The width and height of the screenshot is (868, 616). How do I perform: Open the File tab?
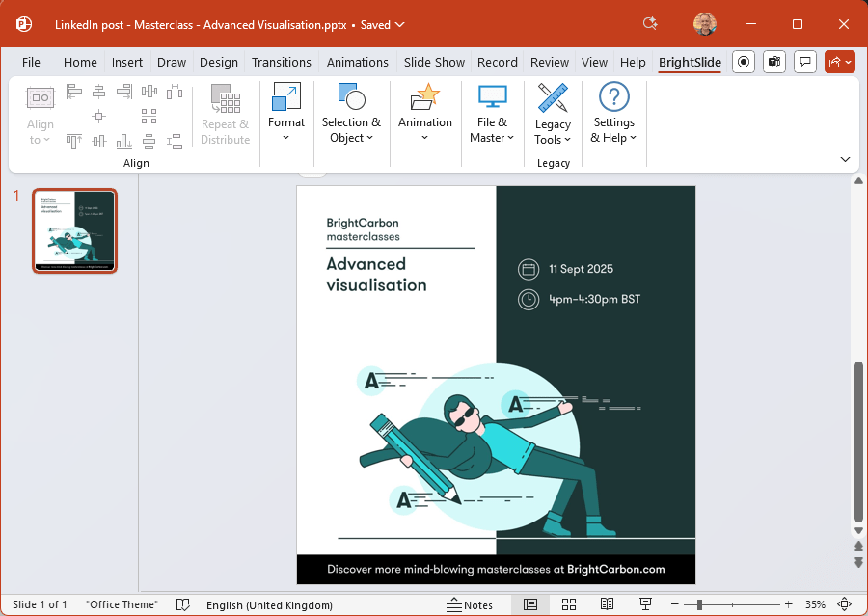[x=31, y=62]
